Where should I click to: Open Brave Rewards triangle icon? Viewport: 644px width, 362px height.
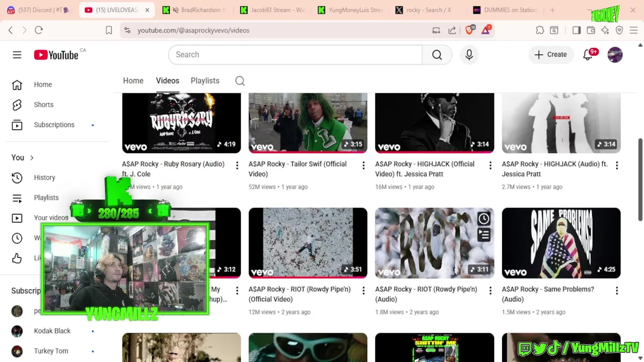pos(486,30)
